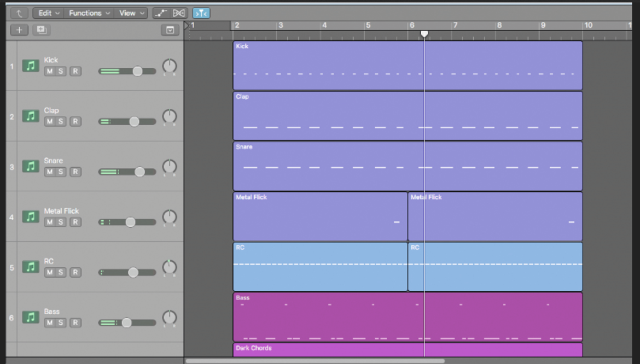Click the RC track pan knob
The height and width of the screenshot is (364, 640).
point(170,267)
